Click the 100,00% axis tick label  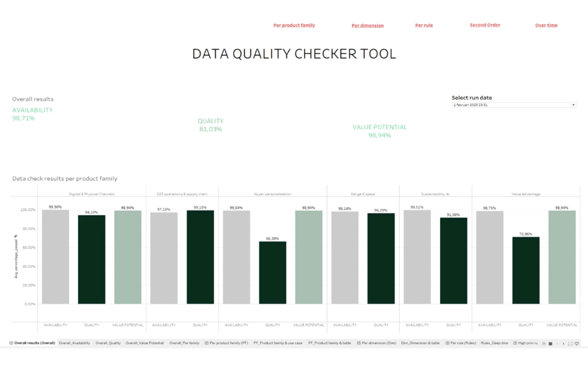click(x=28, y=210)
